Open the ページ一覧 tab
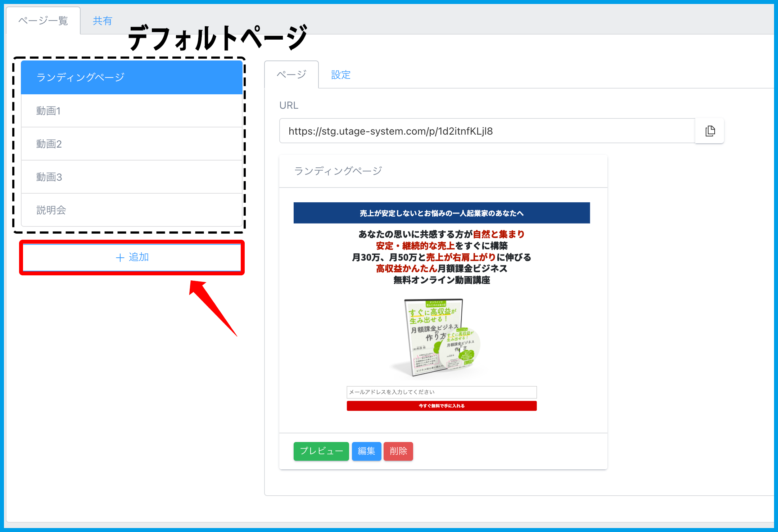The image size is (778, 532). (43, 21)
